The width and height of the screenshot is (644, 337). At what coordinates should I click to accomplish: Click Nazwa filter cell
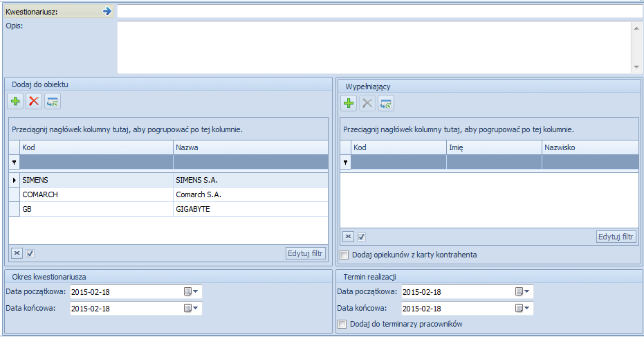250,162
